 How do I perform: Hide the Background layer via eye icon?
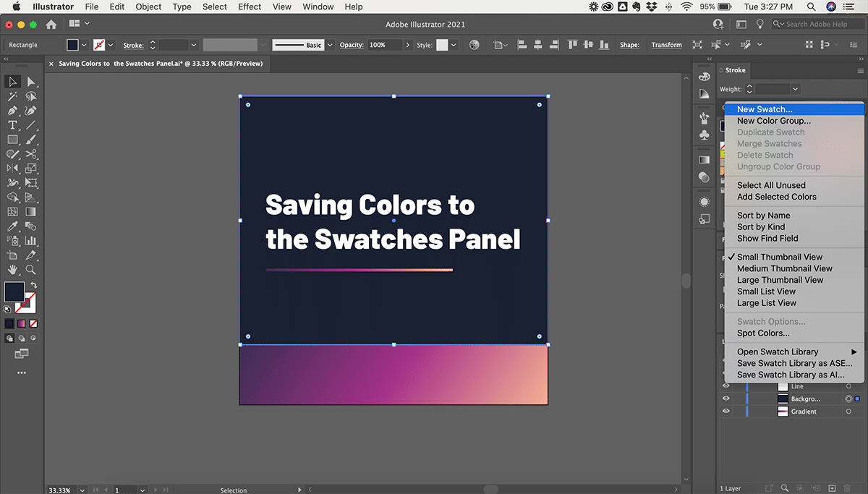pos(726,399)
